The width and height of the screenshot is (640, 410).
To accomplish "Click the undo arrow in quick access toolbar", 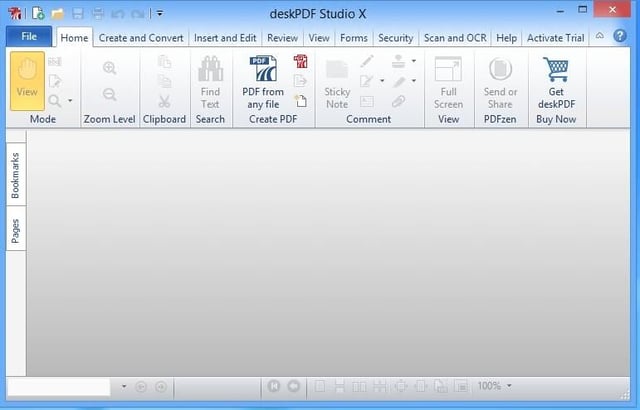I will (x=118, y=14).
